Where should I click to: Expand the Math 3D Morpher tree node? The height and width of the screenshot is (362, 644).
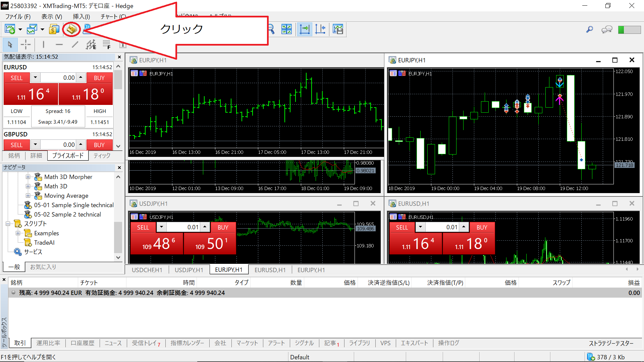[x=28, y=177]
